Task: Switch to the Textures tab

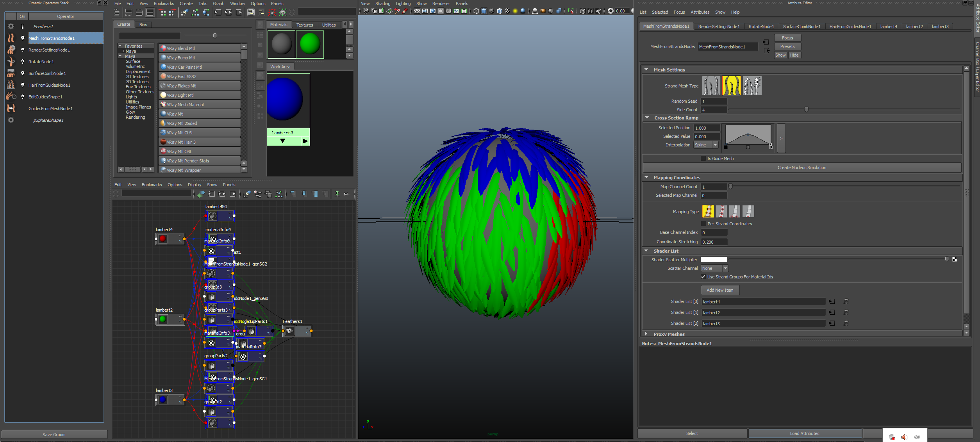Action: pyautogui.click(x=304, y=25)
